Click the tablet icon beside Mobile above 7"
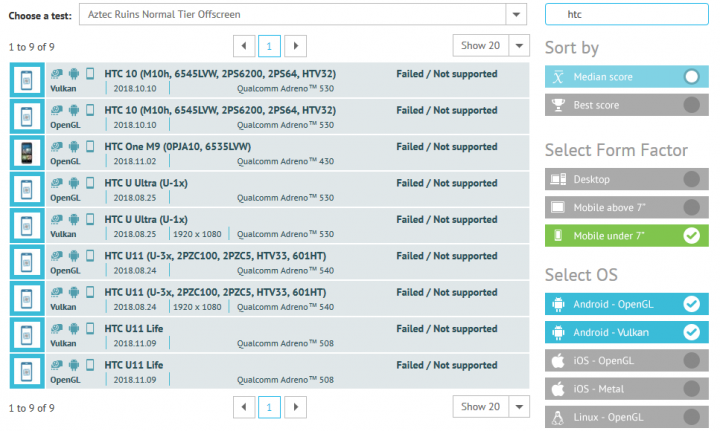This screenshot has width=720, height=431. (558, 207)
